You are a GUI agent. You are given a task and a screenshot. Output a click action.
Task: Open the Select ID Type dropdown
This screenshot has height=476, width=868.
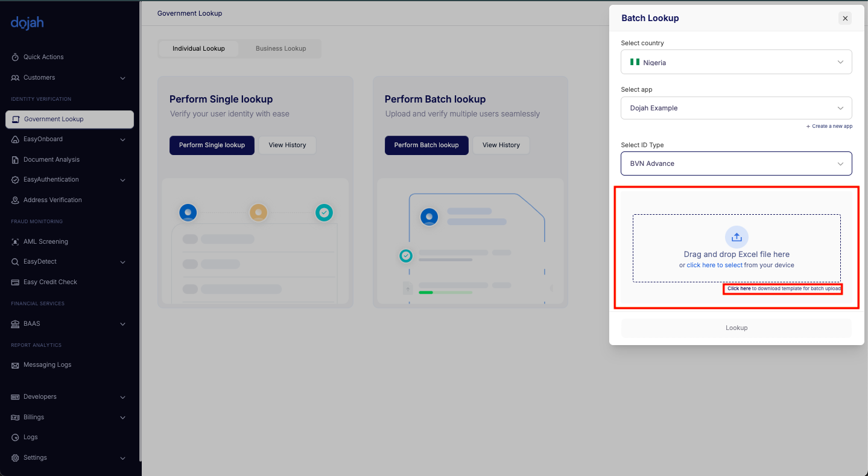tap(736, 163)
